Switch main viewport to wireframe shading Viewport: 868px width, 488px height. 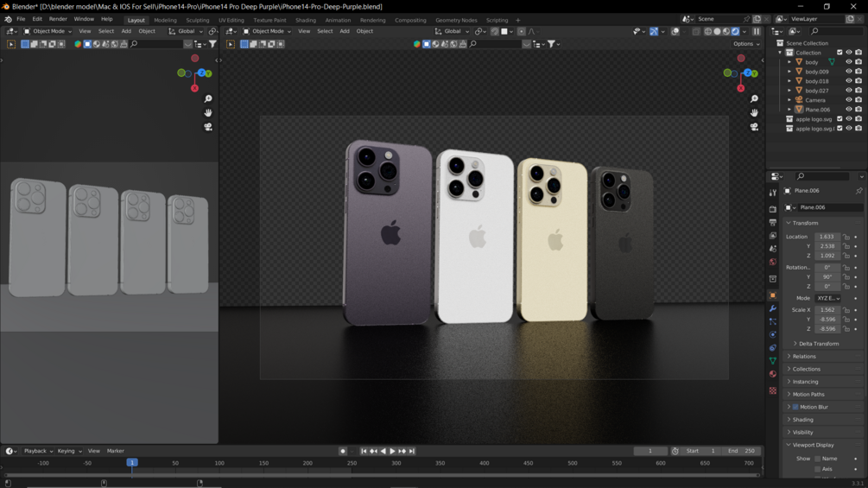pyautogui.click(x=708, y=32)
